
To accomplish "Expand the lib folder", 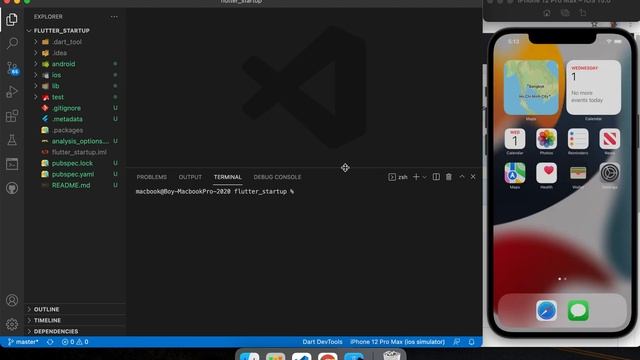I will 56,86.
